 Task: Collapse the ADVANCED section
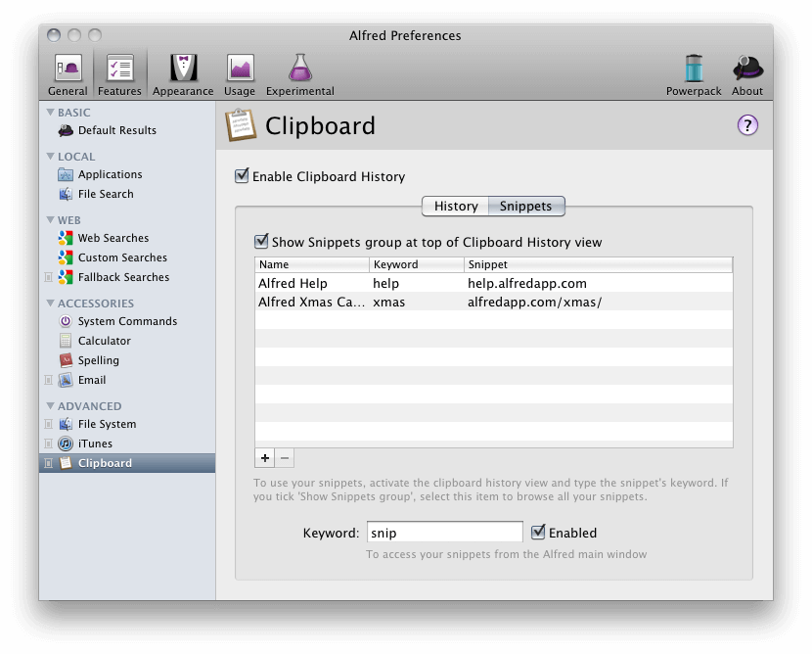(50, 405)
